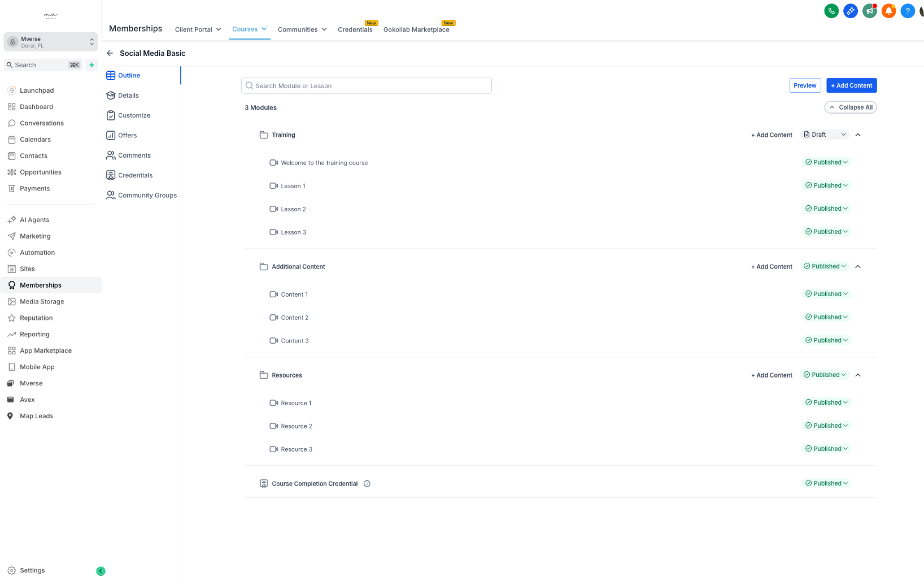Click the Search Module or Lesson field
Screen dimensions: 924x585
pos(366,86)
